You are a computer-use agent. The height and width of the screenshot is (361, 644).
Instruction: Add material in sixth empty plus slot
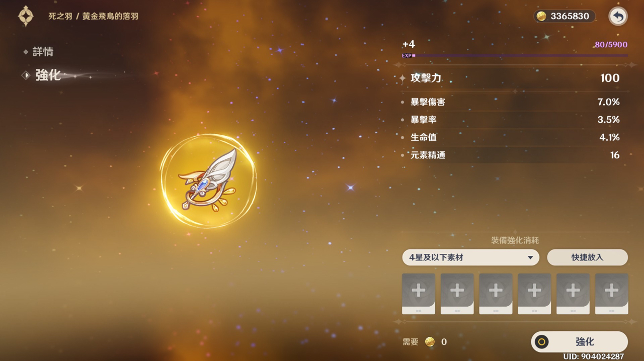tap(611, 294)
